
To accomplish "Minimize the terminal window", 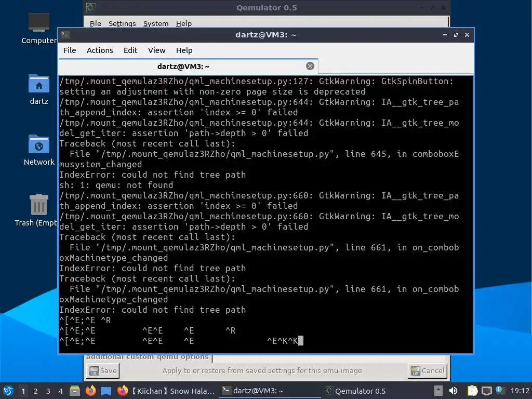I will 445,35.
